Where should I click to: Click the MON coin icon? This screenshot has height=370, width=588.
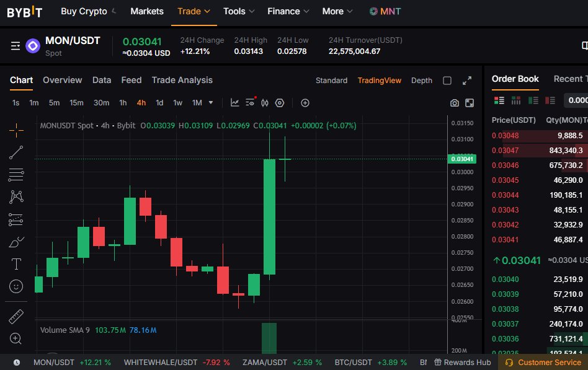point(33,46)
